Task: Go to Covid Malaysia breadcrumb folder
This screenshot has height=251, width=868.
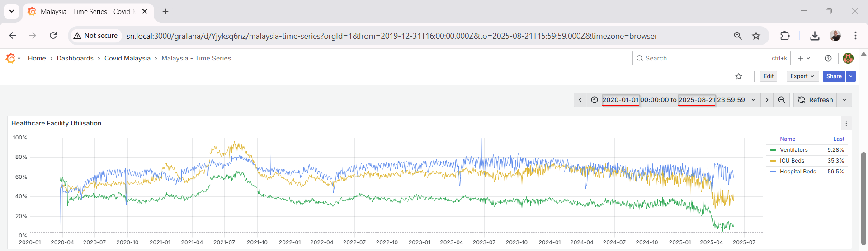Action: pos(127,58)
